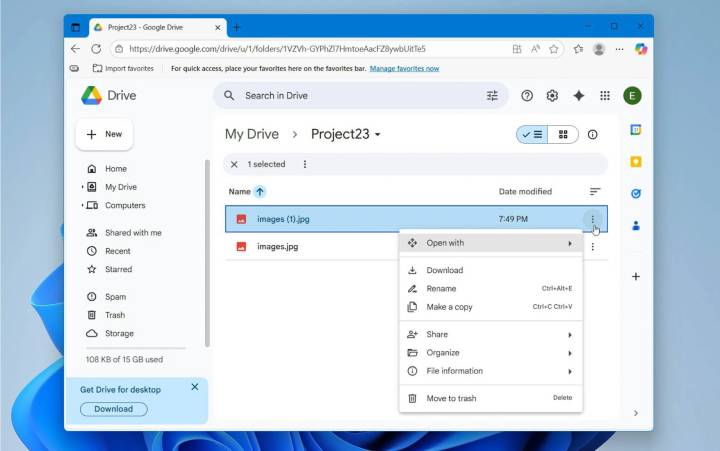Open Drive support help icon
The image size is (720, 451).
pyautogui.click(x=527, y=96)
